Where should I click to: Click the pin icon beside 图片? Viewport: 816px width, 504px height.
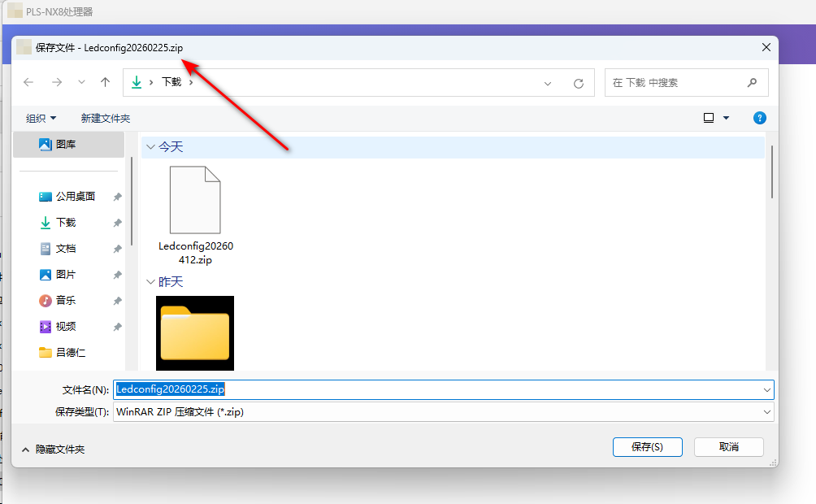coord(118,275)
